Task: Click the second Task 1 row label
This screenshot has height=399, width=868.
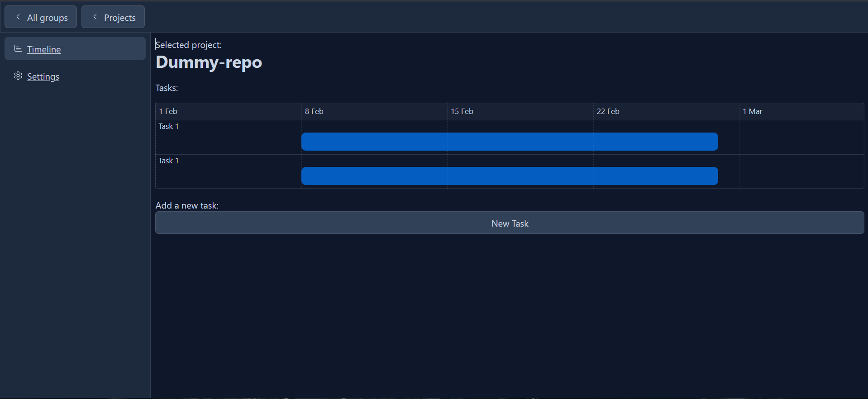Action: click(168, 161)
